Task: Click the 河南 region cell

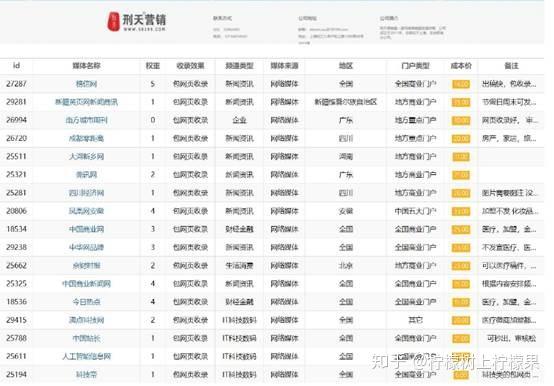Action: coord(346,156)
